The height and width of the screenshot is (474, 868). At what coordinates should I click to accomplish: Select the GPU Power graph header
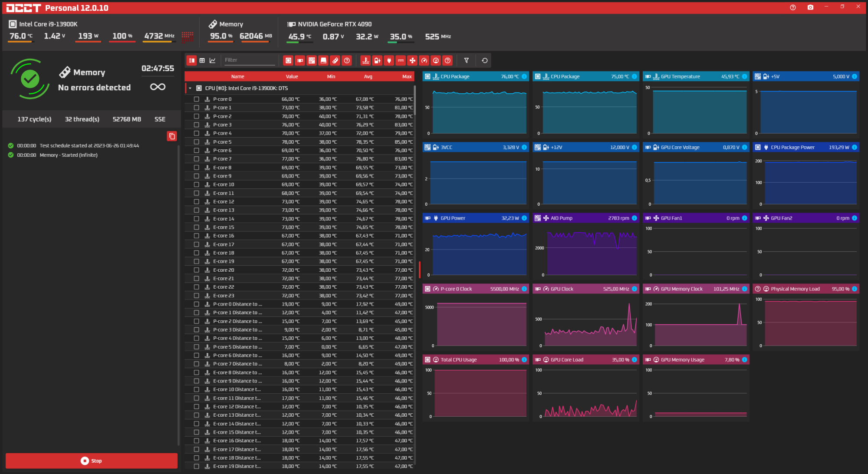(476, 218)
